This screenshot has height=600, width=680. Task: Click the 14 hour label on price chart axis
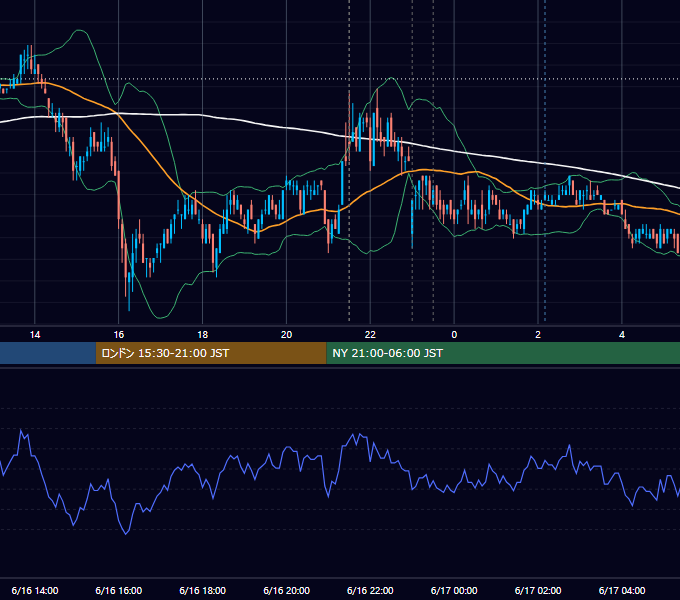(x=35, y=335)
